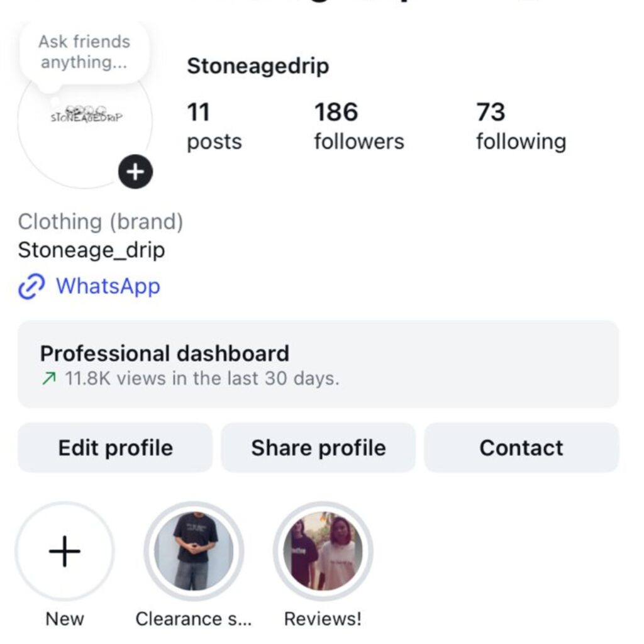Screen dimensions: 644x644
Task: Click the Stoneage_drip bio text
Action: coord(91,250)
